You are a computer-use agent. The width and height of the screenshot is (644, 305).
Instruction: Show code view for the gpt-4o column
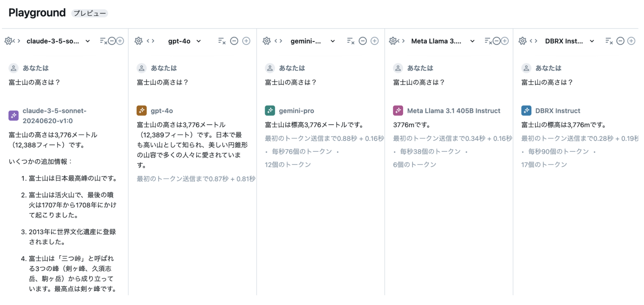pyautogui.click(x=150, y=41)
